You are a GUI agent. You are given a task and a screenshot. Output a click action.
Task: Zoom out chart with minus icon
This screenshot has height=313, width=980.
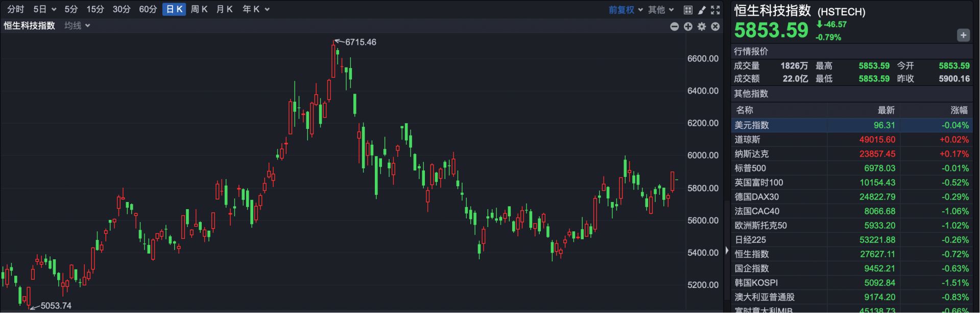674,27
